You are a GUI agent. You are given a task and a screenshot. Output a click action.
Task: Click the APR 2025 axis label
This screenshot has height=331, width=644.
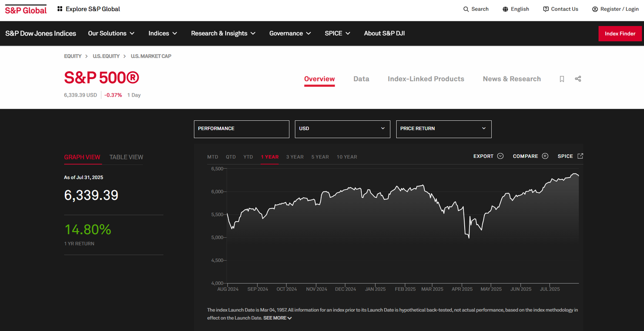[x=462, y=289]
